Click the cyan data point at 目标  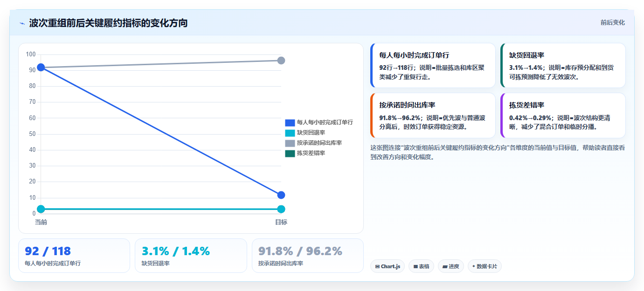[281, 209]
